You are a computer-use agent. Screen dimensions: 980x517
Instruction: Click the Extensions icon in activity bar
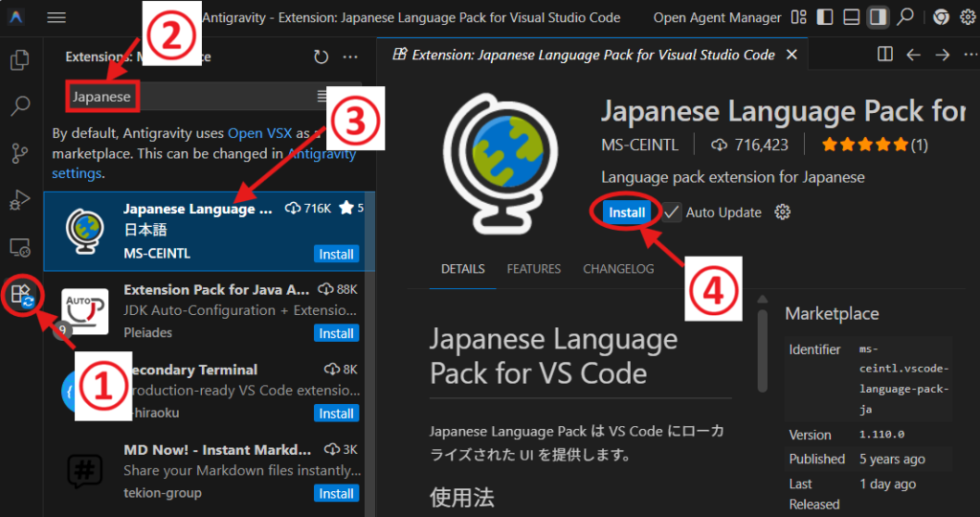tap(20, 294)
